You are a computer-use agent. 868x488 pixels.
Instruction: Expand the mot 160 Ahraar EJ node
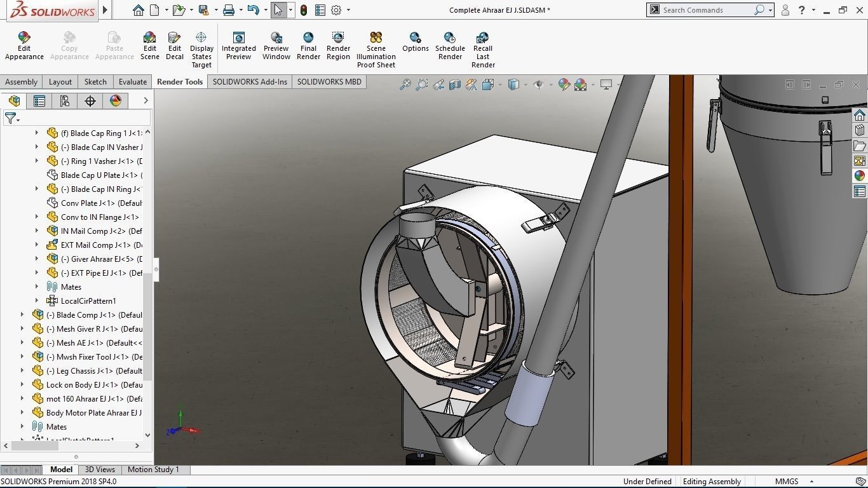tap(22, 399)
